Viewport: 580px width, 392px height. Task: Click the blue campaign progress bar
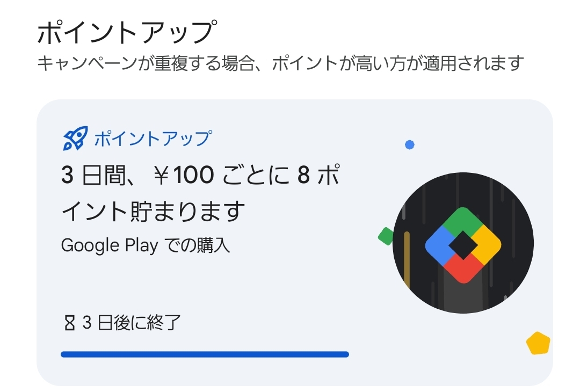click(205, 354)
